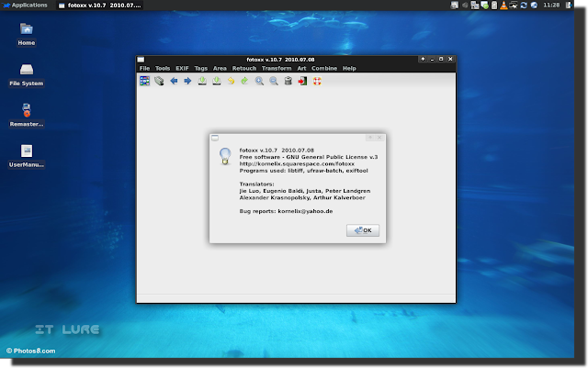Zoom out with the minus magnifier

[x=274, y=81]
